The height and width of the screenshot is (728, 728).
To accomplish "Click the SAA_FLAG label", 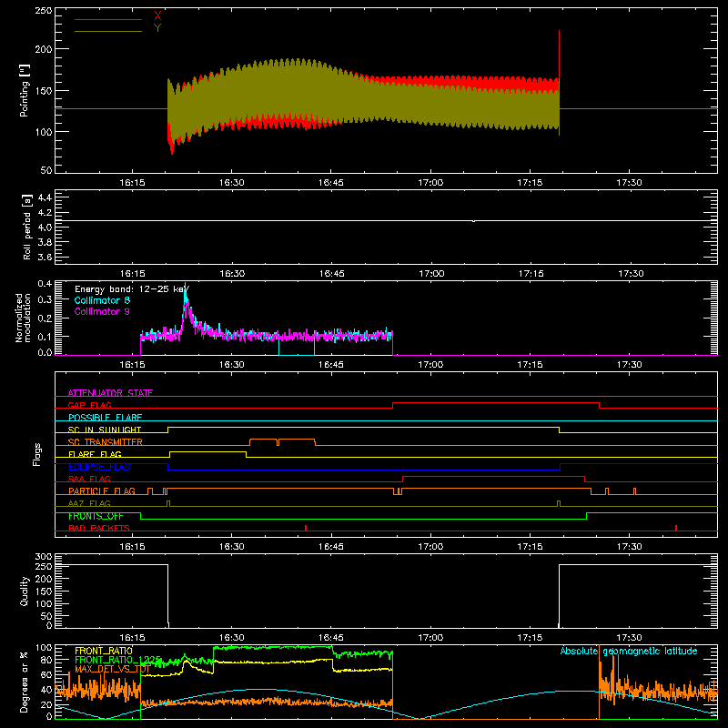I will pos(89,479).
